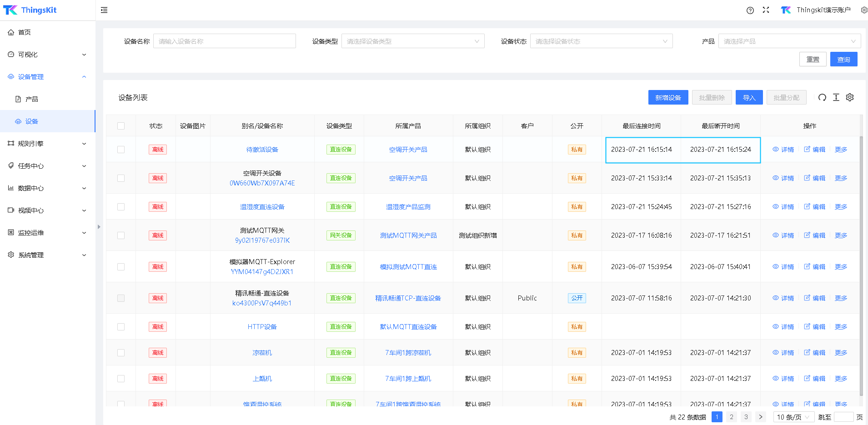Open the 产品 submenu item
This screenshot has width=868, height=425.
tap(48, 99)
